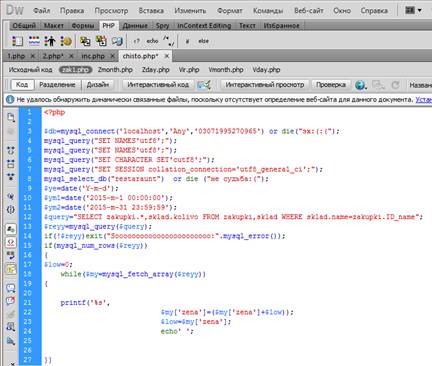Viewport: 432px width, 366px height.
Task: Click the <?php line in code
Action: coord(54,112)
